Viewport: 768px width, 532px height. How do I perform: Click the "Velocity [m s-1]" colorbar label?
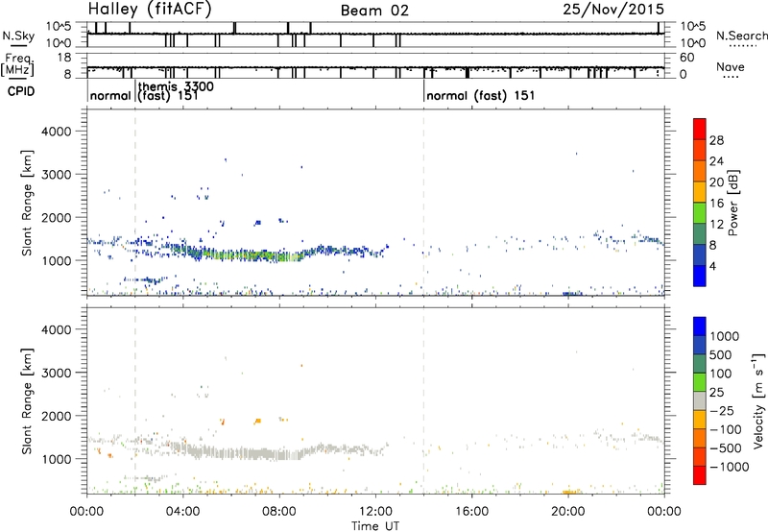(x=758, y=400)
